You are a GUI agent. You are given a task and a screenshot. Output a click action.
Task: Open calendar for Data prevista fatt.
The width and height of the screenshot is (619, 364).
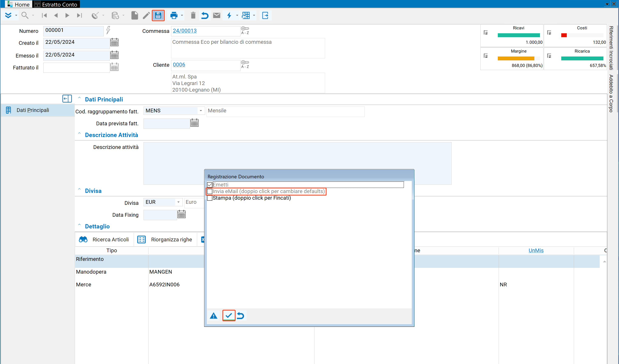194,123
